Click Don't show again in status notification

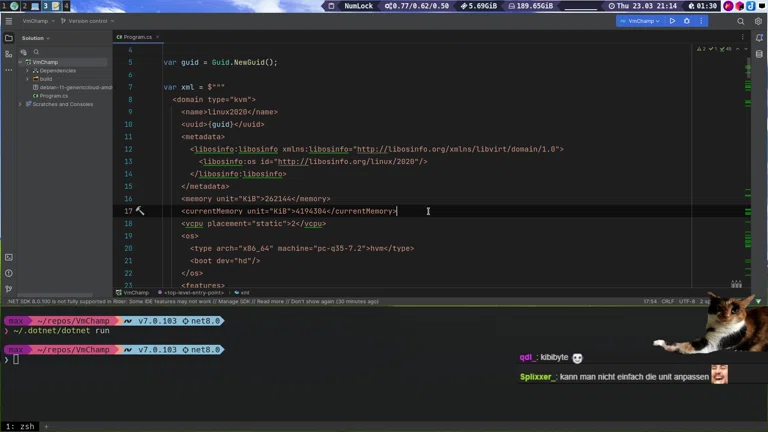point(313,301)
